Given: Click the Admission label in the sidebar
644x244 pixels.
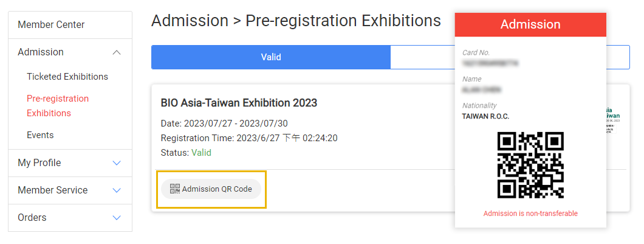Looking at the screenshot, I should point(41,52).
